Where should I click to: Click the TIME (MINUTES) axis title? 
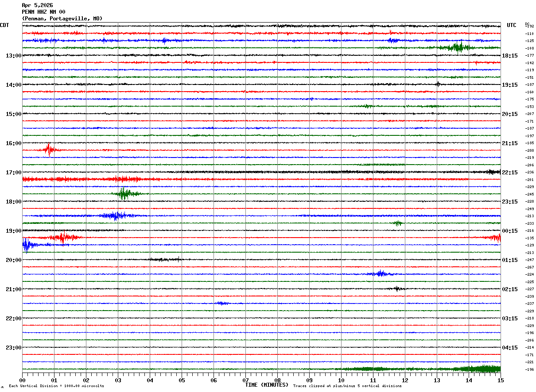coord(267,385)
